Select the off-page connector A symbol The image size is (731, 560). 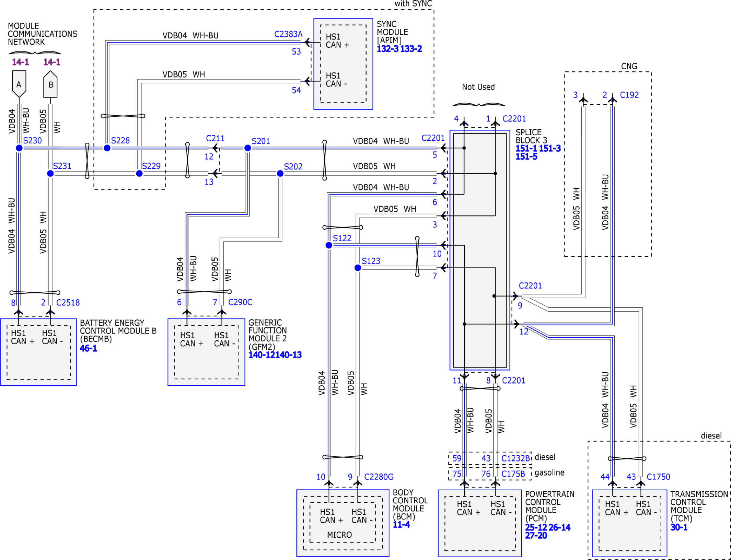pos(19,84)
